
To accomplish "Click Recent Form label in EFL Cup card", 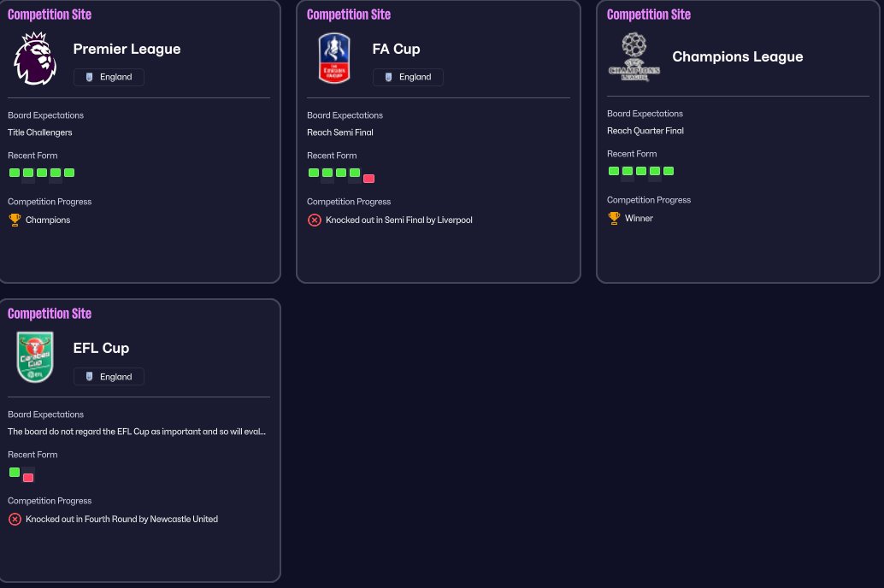I will pos(32,455).
